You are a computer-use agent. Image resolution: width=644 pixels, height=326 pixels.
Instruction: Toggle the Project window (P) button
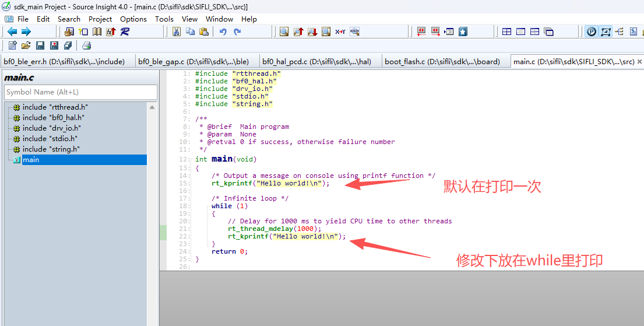pyautogui.click(x=592, y=31)
